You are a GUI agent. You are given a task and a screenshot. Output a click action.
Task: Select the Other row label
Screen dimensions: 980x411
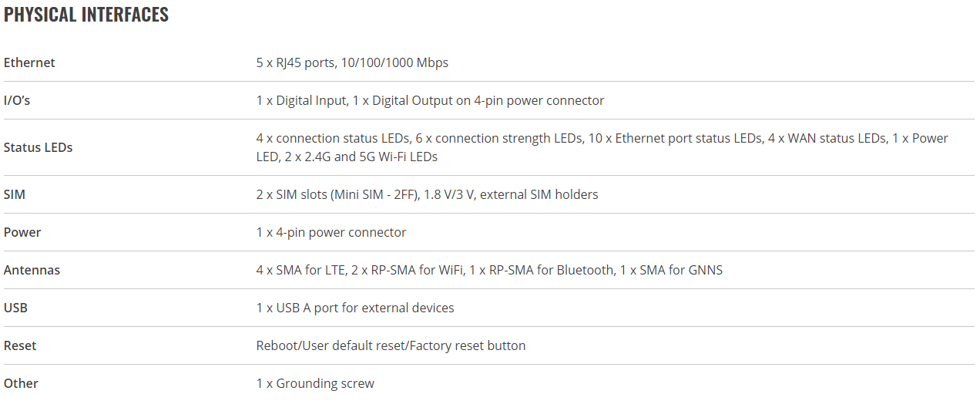tap(21, 383)
